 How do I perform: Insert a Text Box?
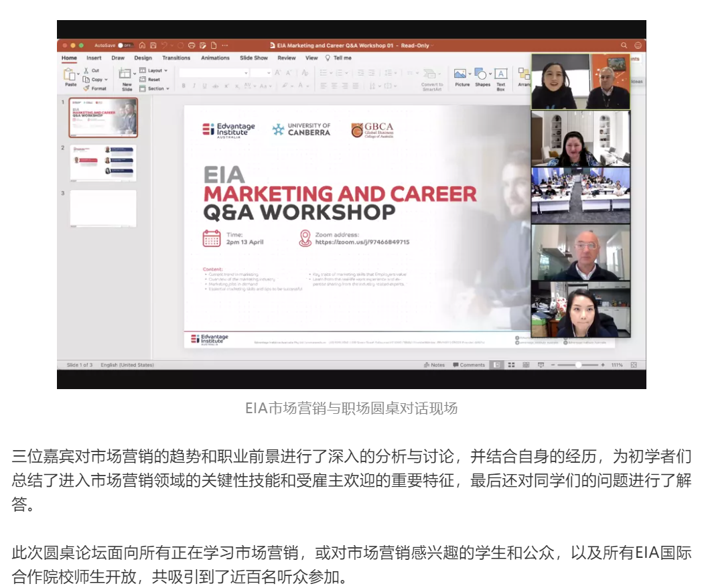(x=501, y=76)
